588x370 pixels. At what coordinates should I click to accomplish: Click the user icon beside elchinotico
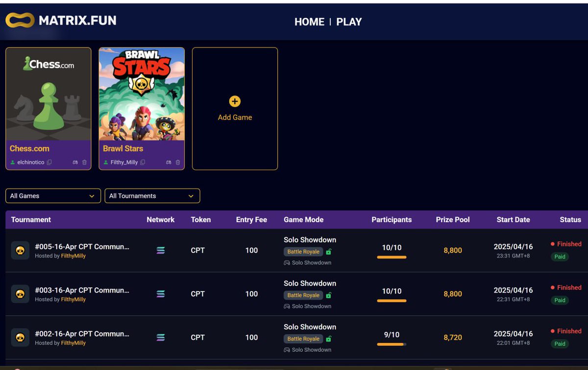click(x=13, y=162)
